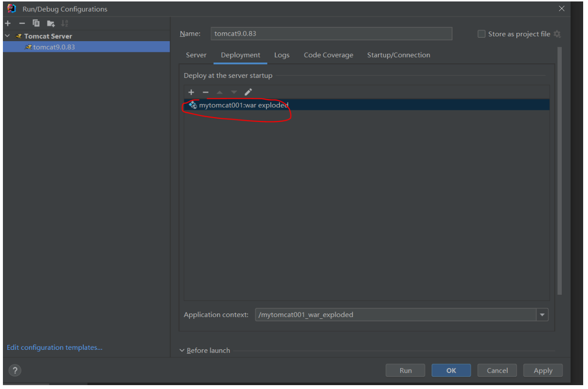
Task: Confirm with the OK button
Action: point(451,371)
